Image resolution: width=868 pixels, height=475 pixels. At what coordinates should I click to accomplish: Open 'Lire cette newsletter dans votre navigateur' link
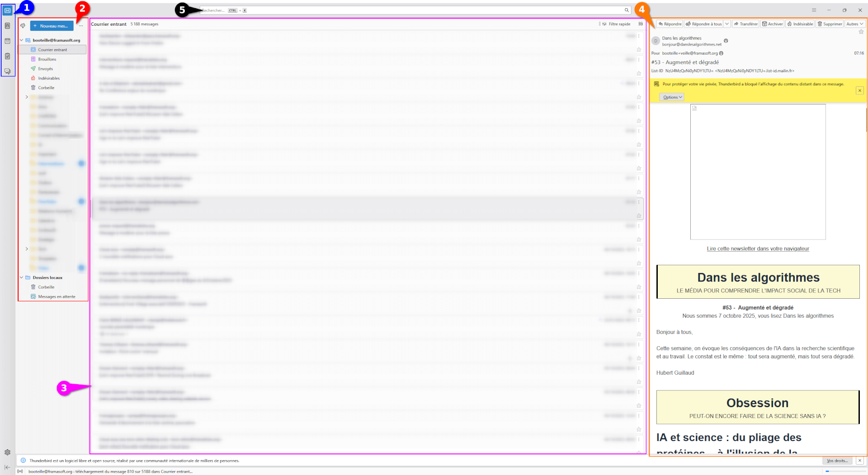(x=758, y=249)
